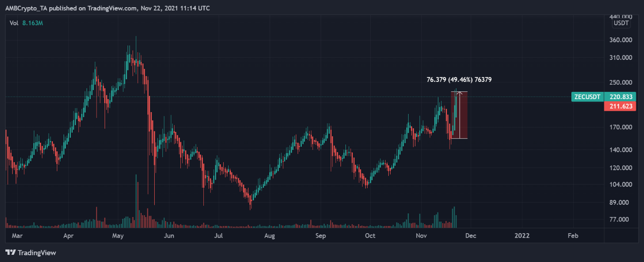Viewport: 644px width, 262px height.
Task: Click the 170.000 price axis label
Action: click(621, 127)
